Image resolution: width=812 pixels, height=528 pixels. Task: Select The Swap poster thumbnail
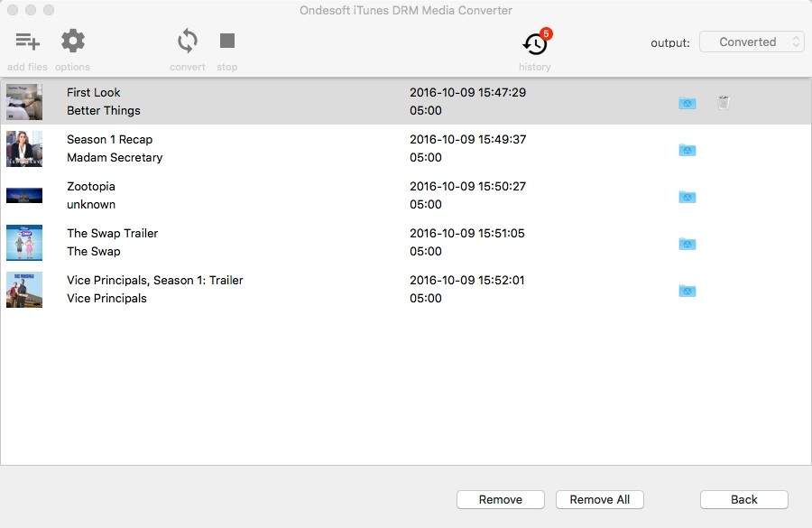[x=24, y=243]
